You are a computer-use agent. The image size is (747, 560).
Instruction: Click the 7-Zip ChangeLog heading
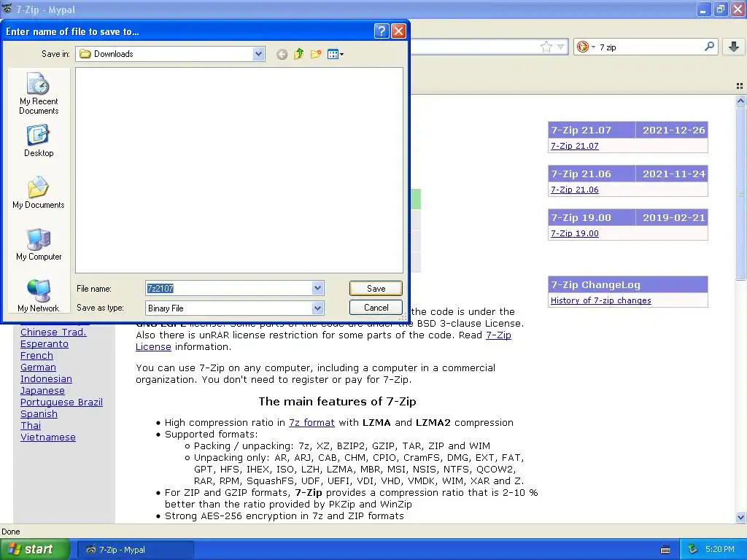pos(628,285)
